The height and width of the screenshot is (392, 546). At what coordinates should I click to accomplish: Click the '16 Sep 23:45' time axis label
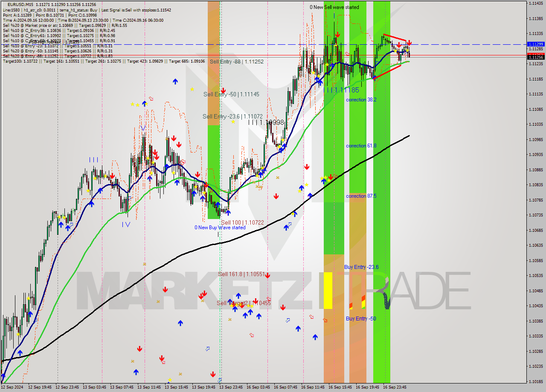click(395, 387)
